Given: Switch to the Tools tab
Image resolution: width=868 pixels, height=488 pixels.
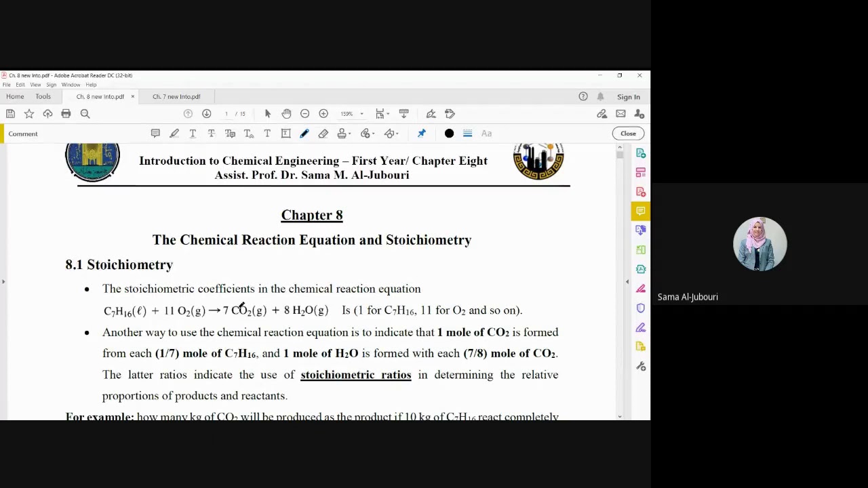Looking at the screenshot, I should pyautogui.click(x=43, y=96).
